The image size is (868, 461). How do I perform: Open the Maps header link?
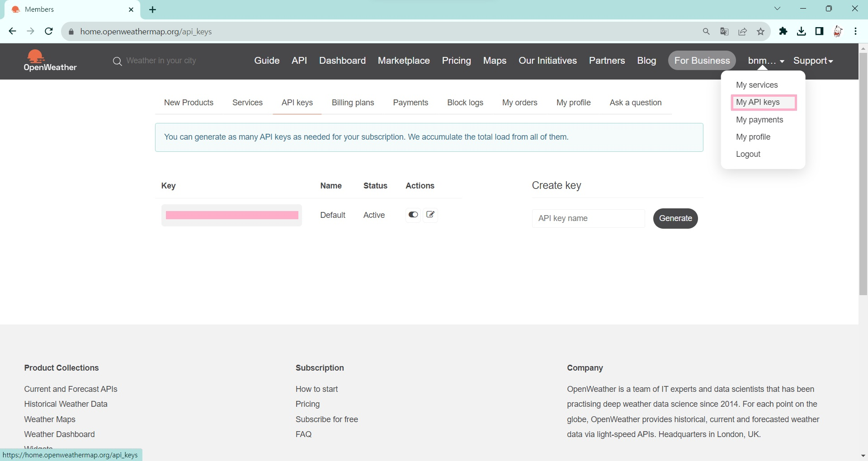click(495, 61)
